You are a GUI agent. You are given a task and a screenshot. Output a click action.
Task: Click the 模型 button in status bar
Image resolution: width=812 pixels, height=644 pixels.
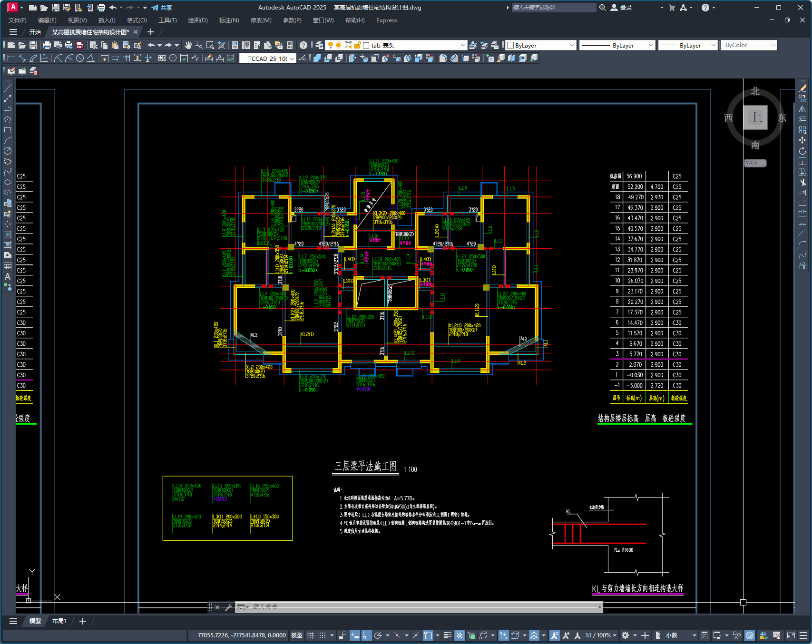pos(297,635)
